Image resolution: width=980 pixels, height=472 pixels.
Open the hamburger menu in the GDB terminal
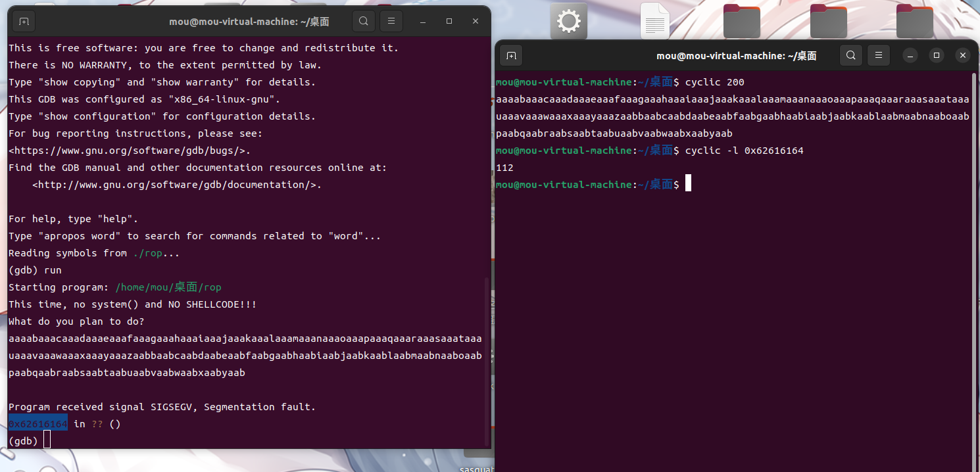pyautogui.click(x=391, y=22)
